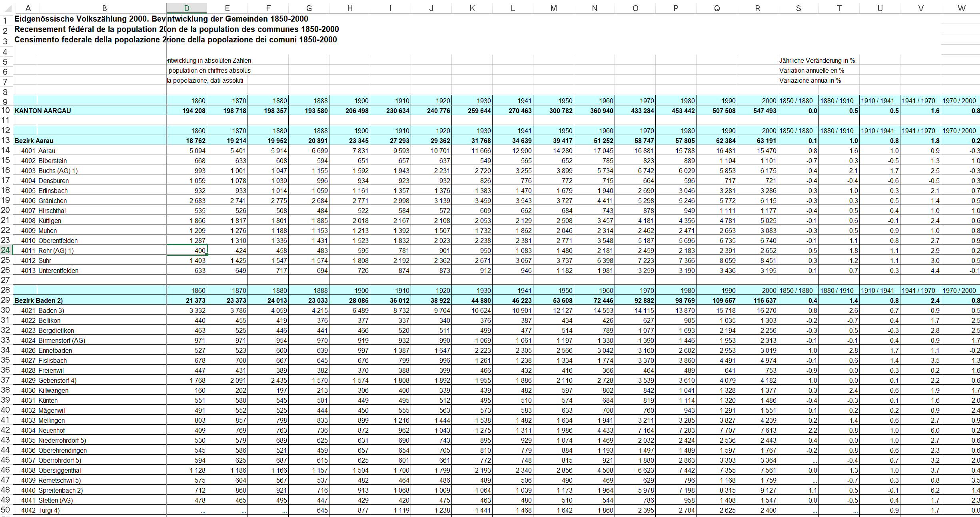Select row 24 header
This screenshot has height=517, width=980.
(x=6, y=250)
